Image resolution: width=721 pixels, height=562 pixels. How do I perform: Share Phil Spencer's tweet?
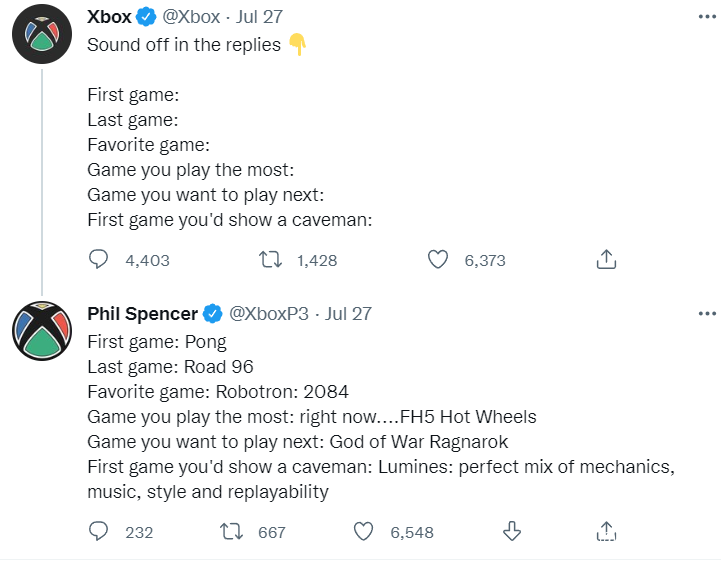[x=605, y=532]
